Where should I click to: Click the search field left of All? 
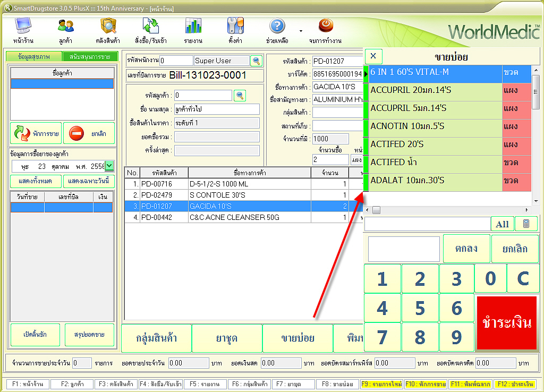pyautogui.click(x=428, y=224)
